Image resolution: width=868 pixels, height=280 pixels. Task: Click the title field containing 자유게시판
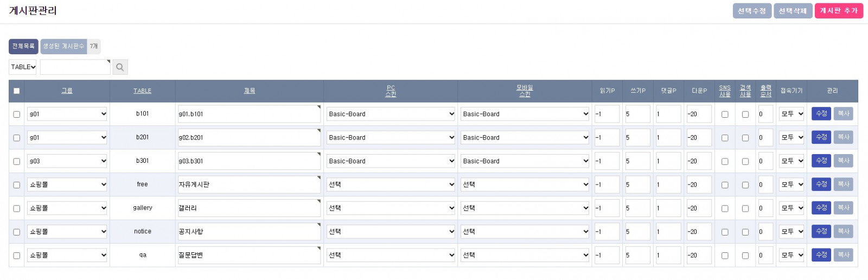pos(249,185)
